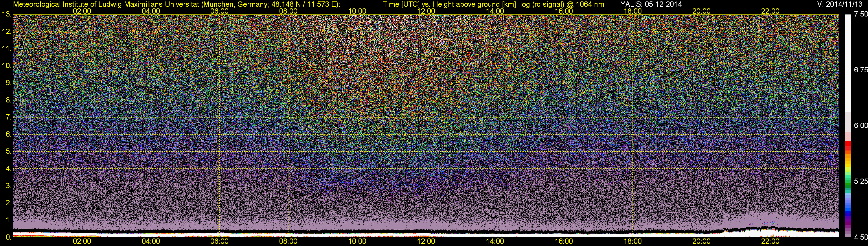Image resolution: width=868 pixels, height=246 pixels.
Task: Click the 18:00 label on the top time axis
Action: tap(632, 11)
